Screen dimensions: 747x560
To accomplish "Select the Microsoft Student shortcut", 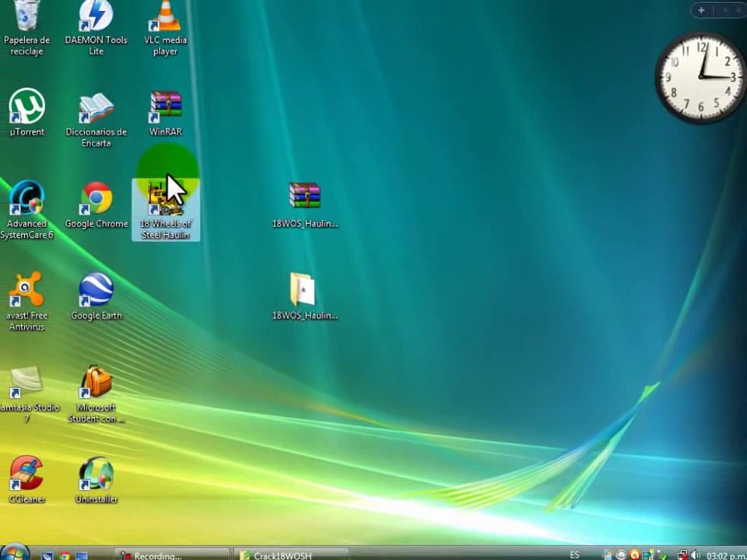I will pos(96,394).
